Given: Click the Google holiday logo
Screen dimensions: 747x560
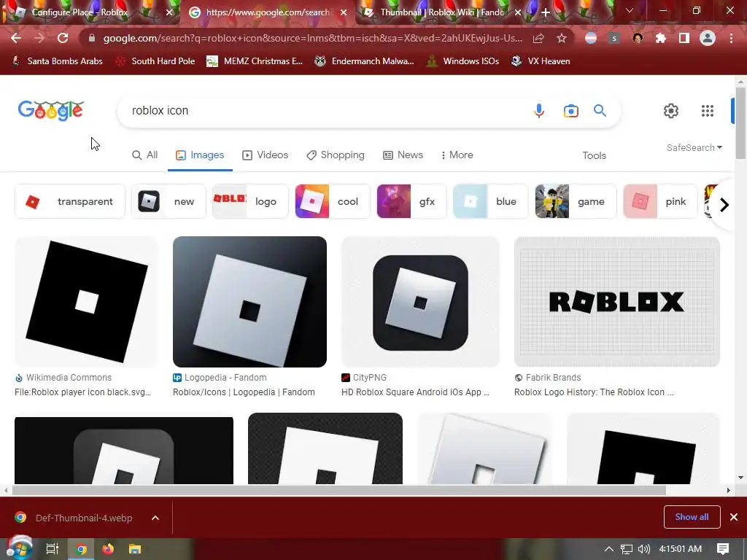Looking at the screenshot, I should [x=50, y=111].
